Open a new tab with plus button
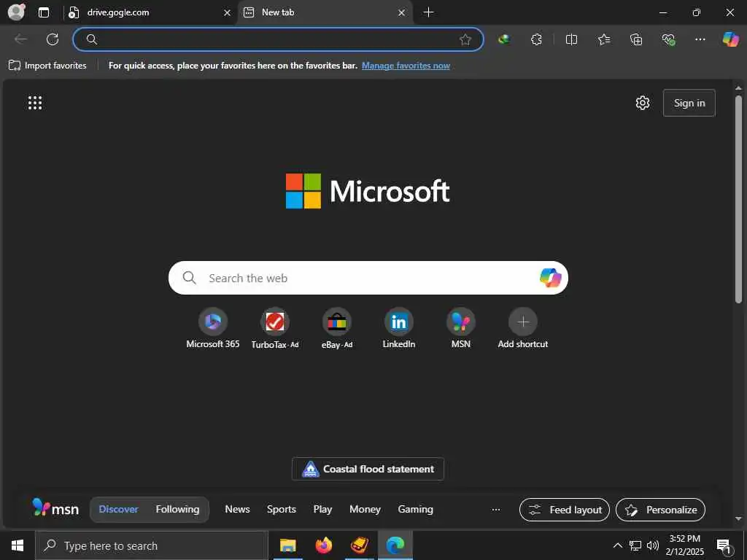 coord(428,12)
